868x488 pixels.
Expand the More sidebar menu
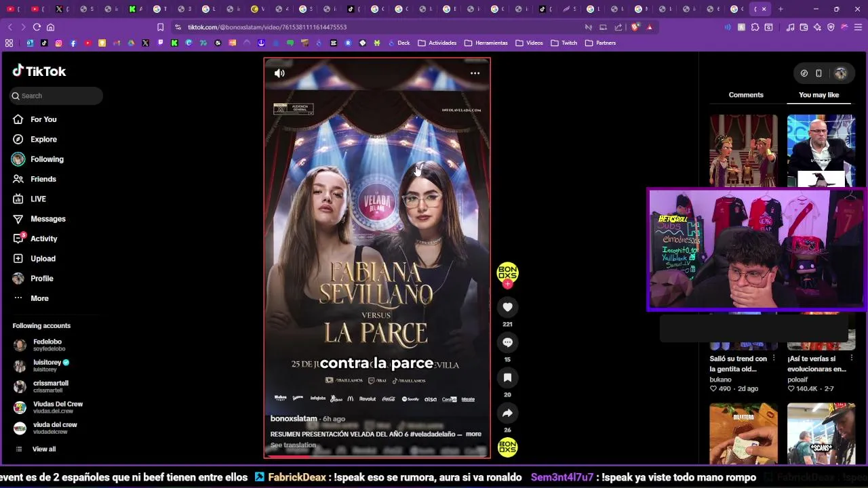point(31,298)
